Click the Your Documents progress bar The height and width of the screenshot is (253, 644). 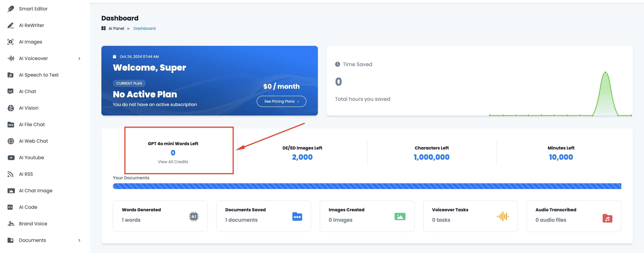point(367,186)
